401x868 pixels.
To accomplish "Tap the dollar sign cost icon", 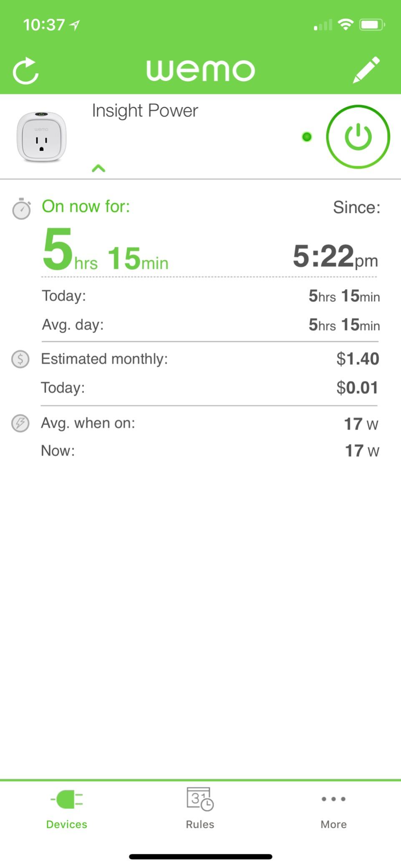I will click(x=20, y=359).
